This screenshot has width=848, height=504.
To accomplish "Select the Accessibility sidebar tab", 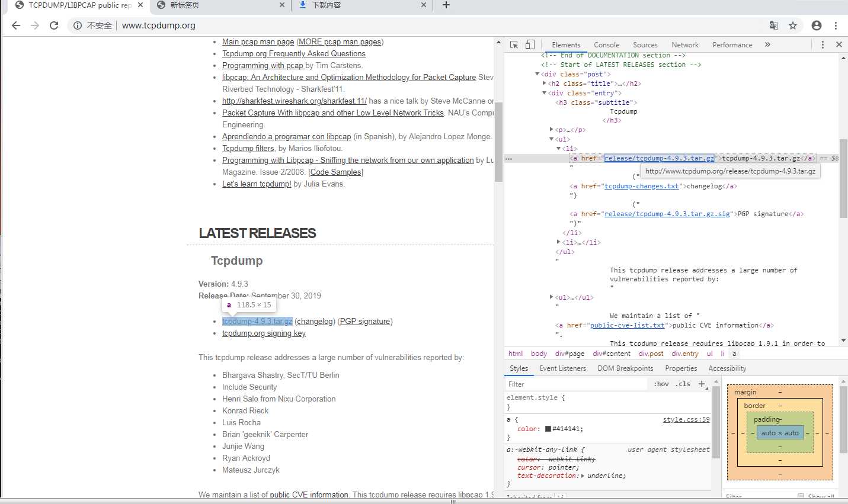I will point(727,368).
